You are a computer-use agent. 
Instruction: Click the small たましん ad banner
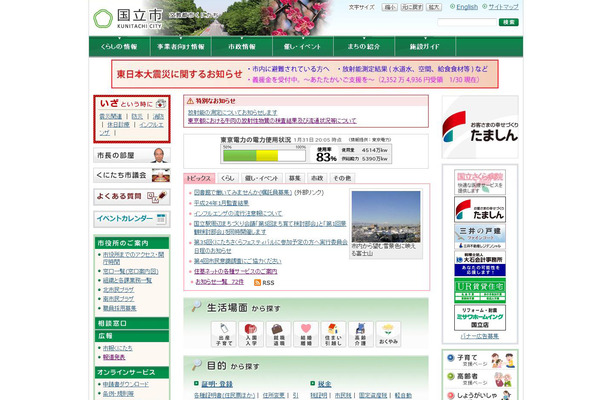click(x=480, y=209)
